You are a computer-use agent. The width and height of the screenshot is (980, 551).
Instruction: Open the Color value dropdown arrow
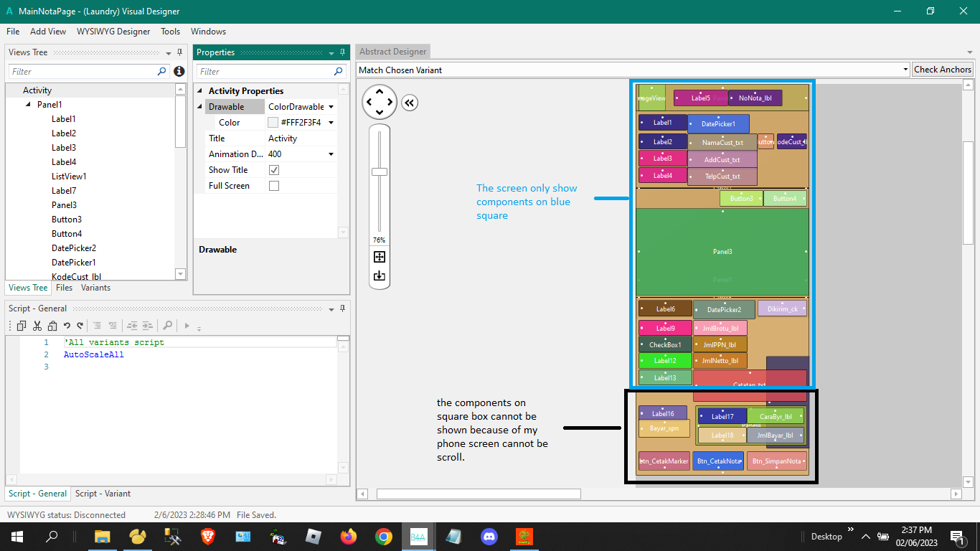click(x=331, y=123)
